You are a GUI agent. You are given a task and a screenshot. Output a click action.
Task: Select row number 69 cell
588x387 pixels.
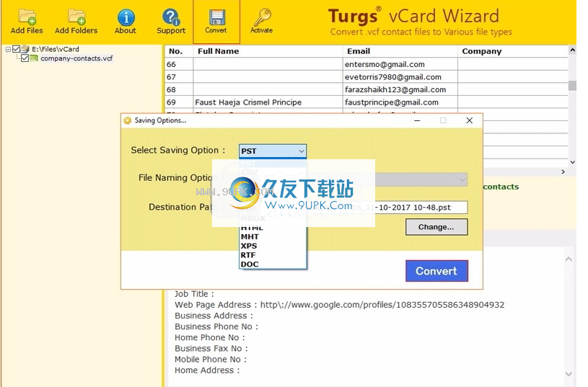(x=179, y=102)
